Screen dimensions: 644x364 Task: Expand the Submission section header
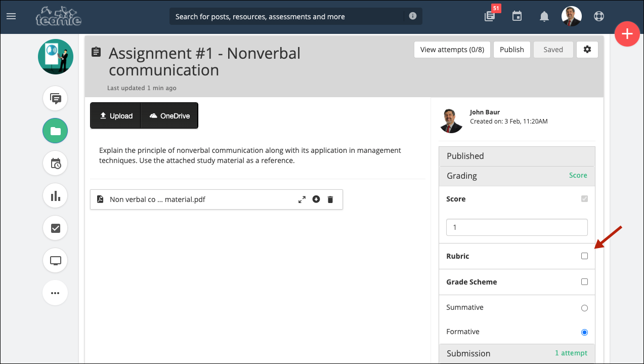tap(517, 353)
